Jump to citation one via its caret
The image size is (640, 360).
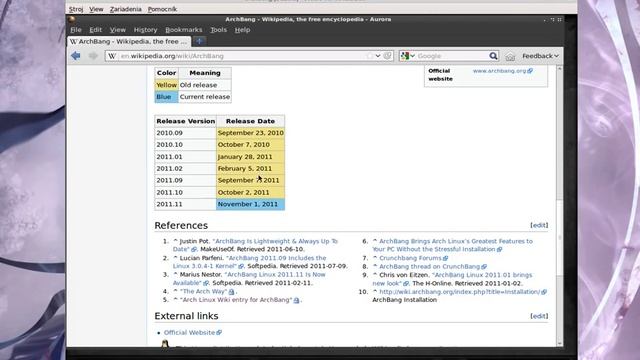pyautogui.click(x=175, y=241)
